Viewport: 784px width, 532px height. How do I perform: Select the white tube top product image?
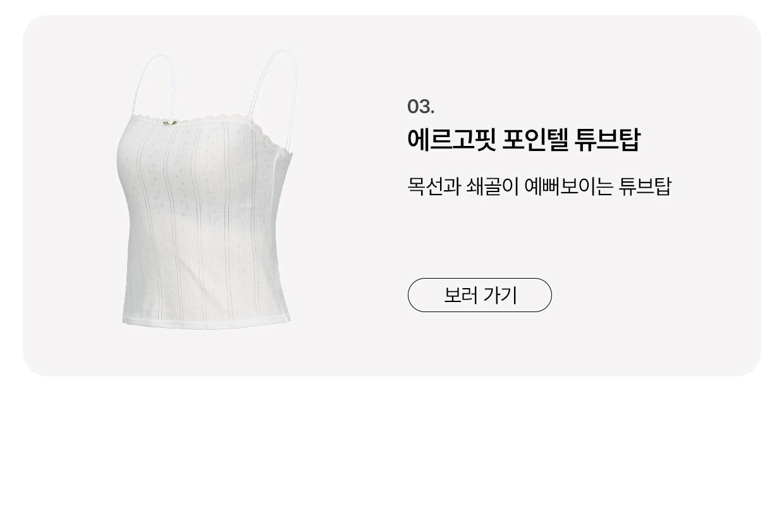207,189
